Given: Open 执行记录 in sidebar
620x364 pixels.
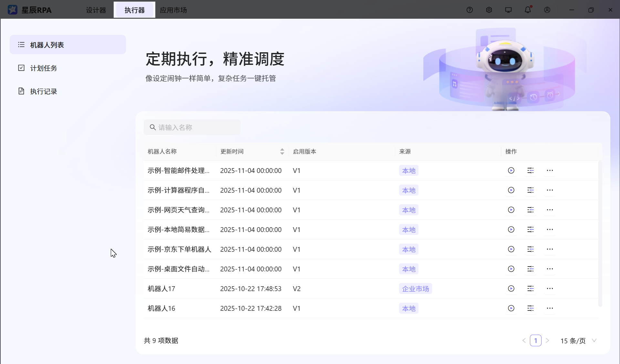Looking at the screenshot, I should tap(44, 91).
